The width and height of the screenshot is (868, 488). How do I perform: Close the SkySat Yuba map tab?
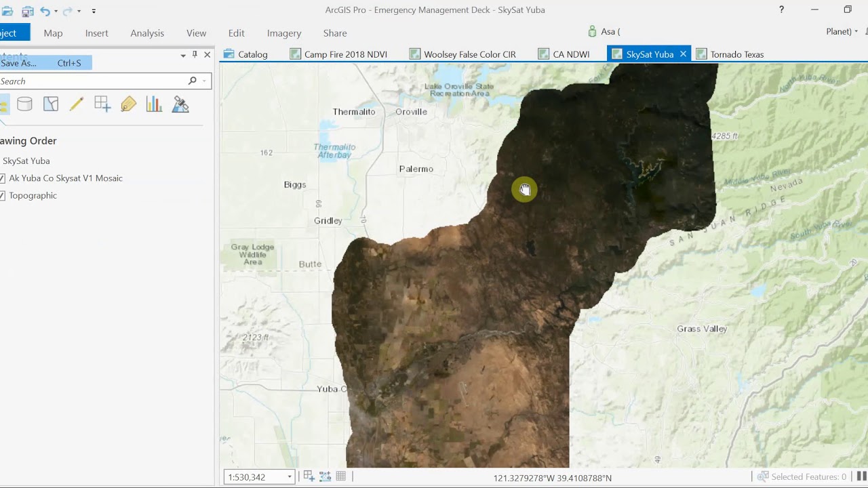pos(683,54)
